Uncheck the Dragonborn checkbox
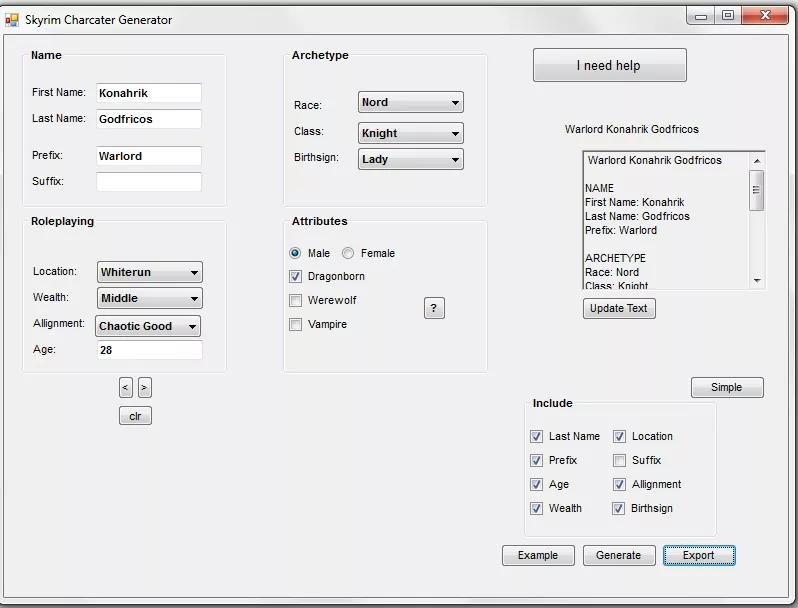The image size is (798, 608). [x=295, y=276]
